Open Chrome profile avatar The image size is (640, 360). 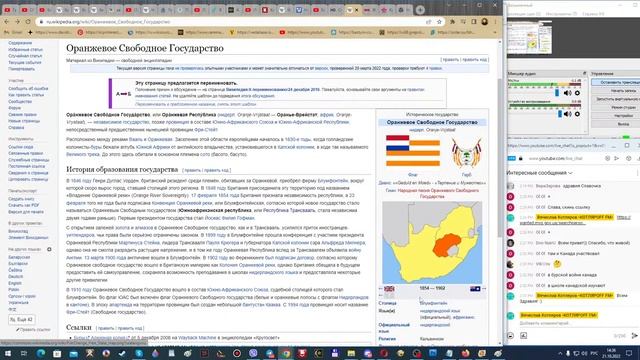click(484, 22)
